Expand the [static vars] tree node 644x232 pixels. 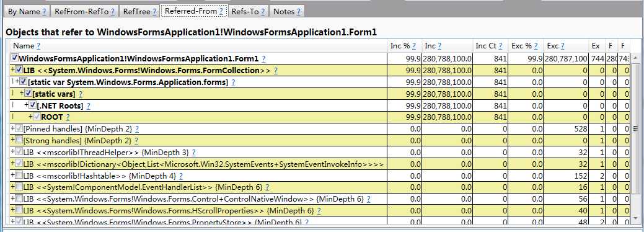tap(22, 94)
